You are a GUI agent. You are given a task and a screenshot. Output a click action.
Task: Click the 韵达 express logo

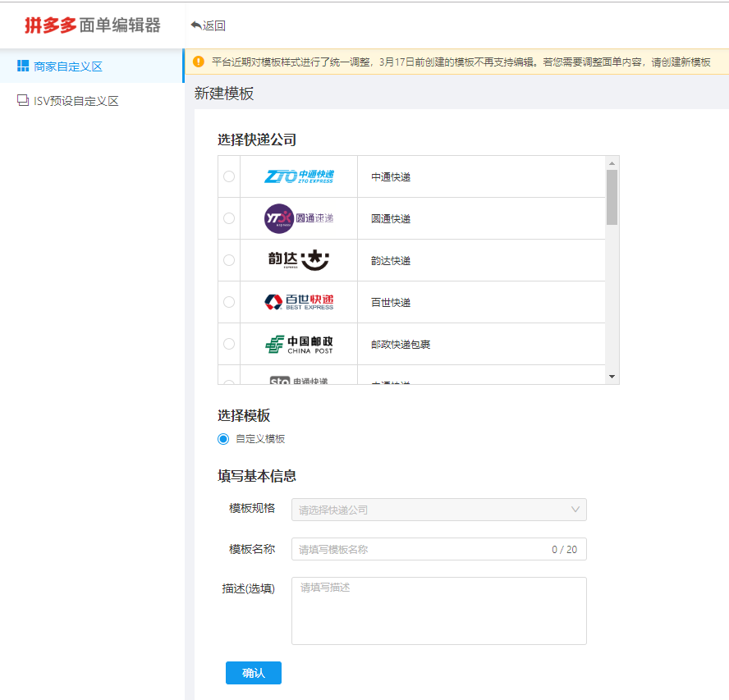point(299,260)
